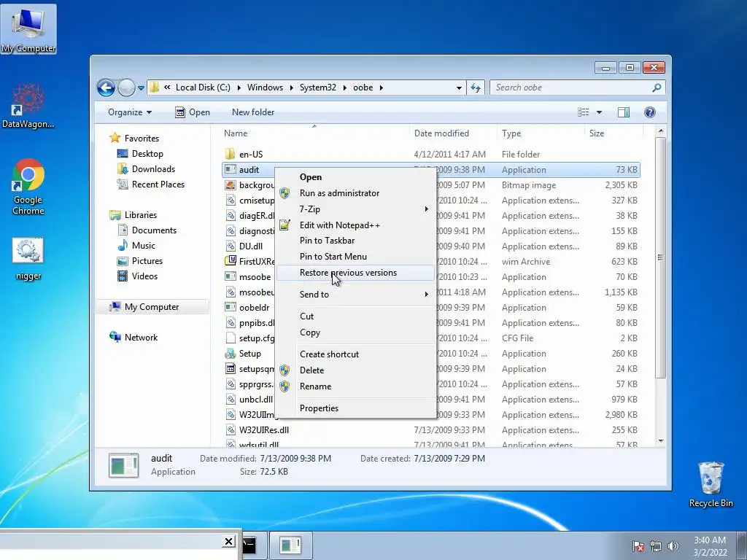This screenshot has width=747, height=560.
Task: Click the file list scrollbar up arrow
Action: point(661,131)
